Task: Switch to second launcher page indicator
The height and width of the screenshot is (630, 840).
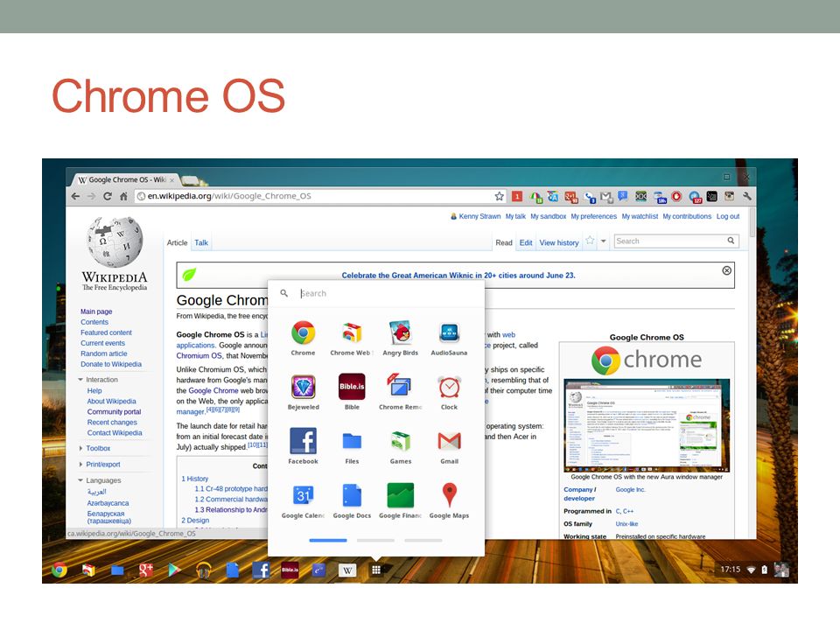Action: click(x=375, y=541)
